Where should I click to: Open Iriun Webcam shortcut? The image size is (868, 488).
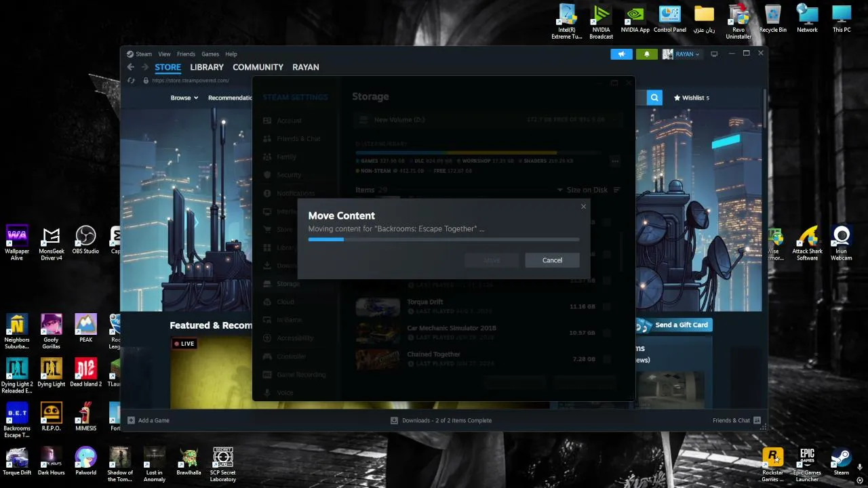pos(842,243)
